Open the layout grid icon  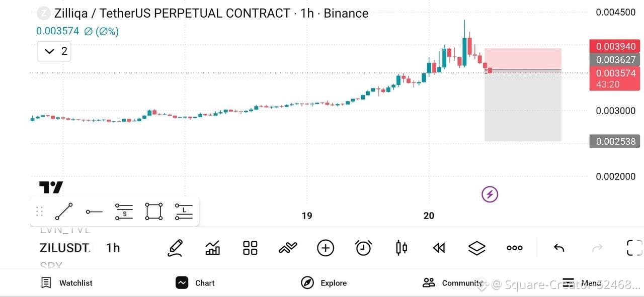(250, 248)
